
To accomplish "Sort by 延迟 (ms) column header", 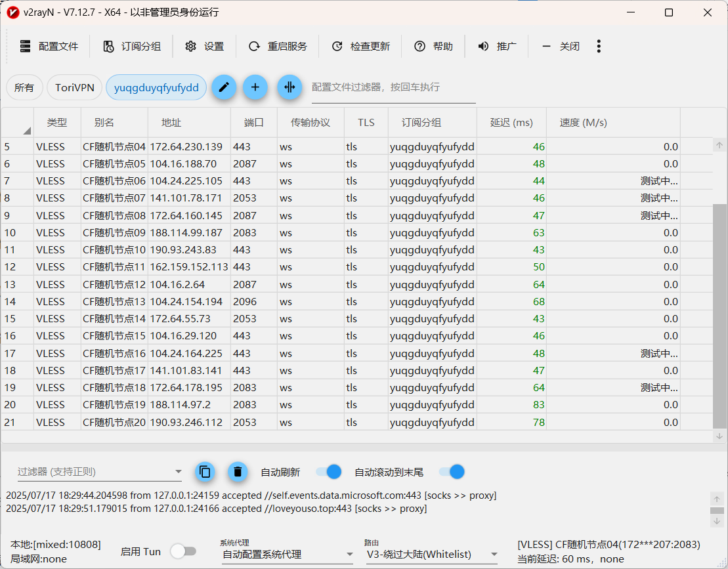I will [511, 123].
